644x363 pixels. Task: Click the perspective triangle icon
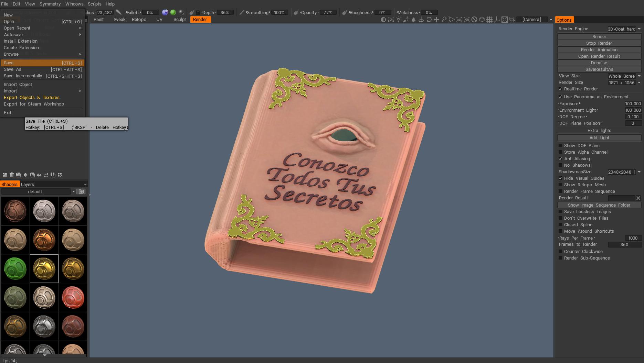pos(451,20)
